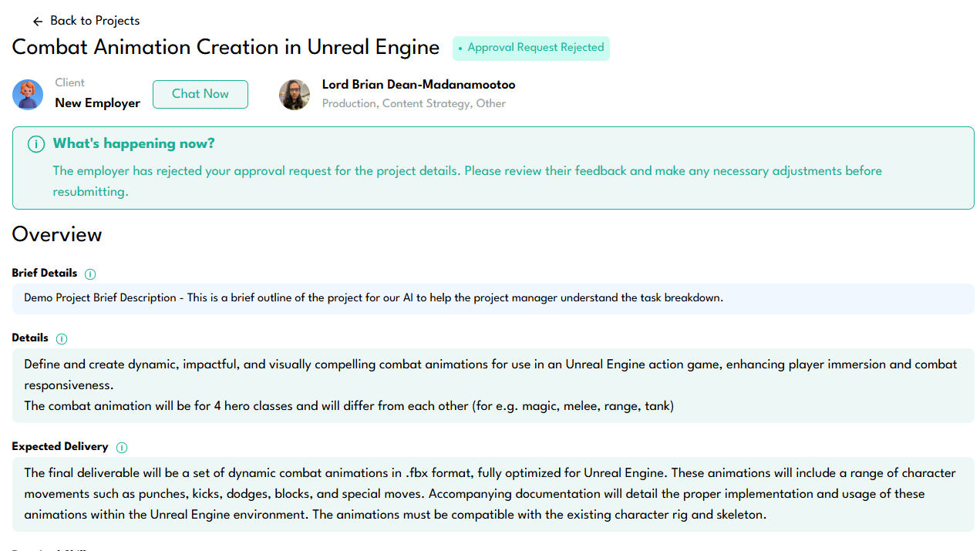This screenshot has height=551, width=980.
Task: Click the What's happening now? heading
Action: pyautogui.click(x=134, y=143)
